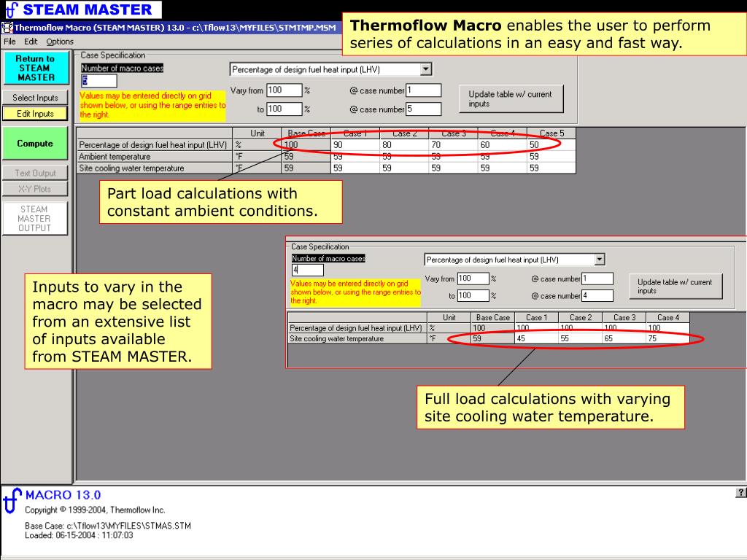Click the case number field containing 4
This screenshot has width=747, height=560.
pos(597,296)
